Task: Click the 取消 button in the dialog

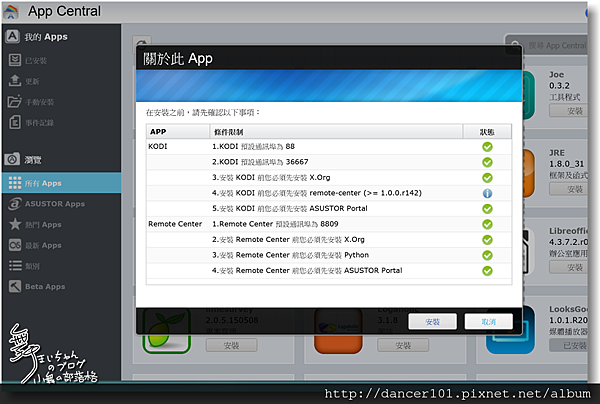Action: pos(489,321)
